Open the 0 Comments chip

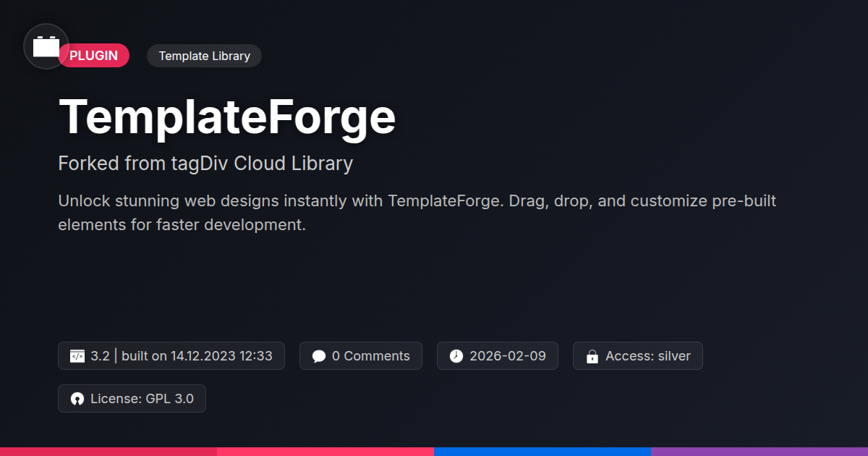tap(361, 356)
